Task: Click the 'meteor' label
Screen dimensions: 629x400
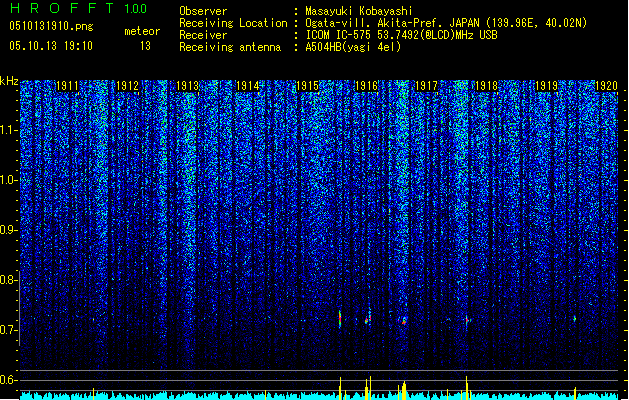Action: pyautogui.click(x=142, y=31)
